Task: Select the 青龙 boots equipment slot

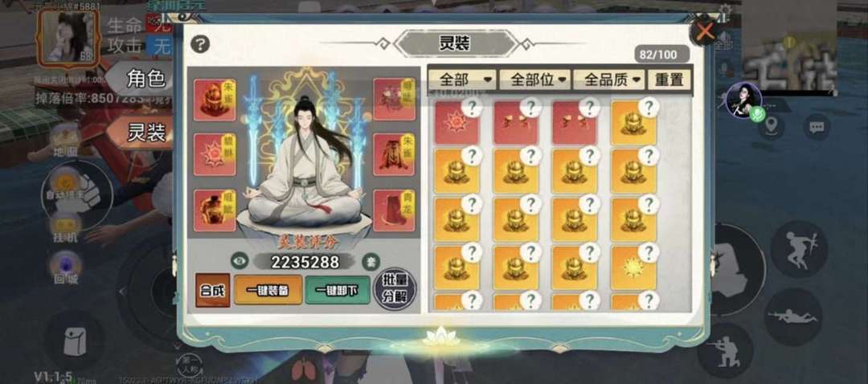Action: pos(394,210)
